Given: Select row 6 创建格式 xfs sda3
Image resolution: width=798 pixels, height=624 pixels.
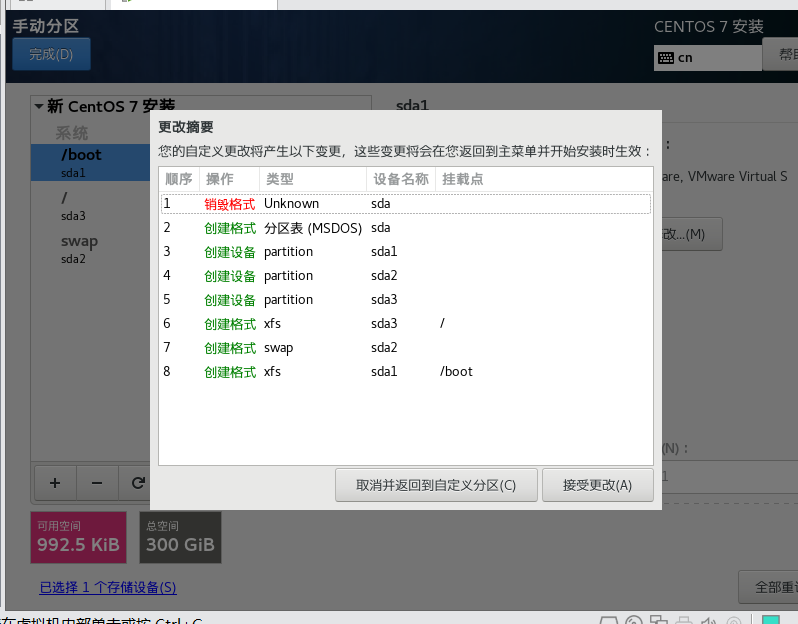Looking at the screenshot, I should 406,323.
